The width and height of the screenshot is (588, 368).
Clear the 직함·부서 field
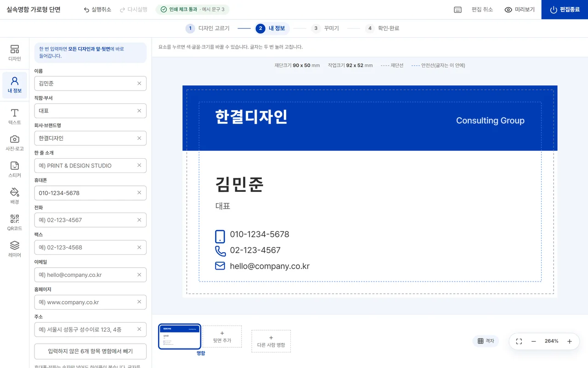click(x=139, y=111)
